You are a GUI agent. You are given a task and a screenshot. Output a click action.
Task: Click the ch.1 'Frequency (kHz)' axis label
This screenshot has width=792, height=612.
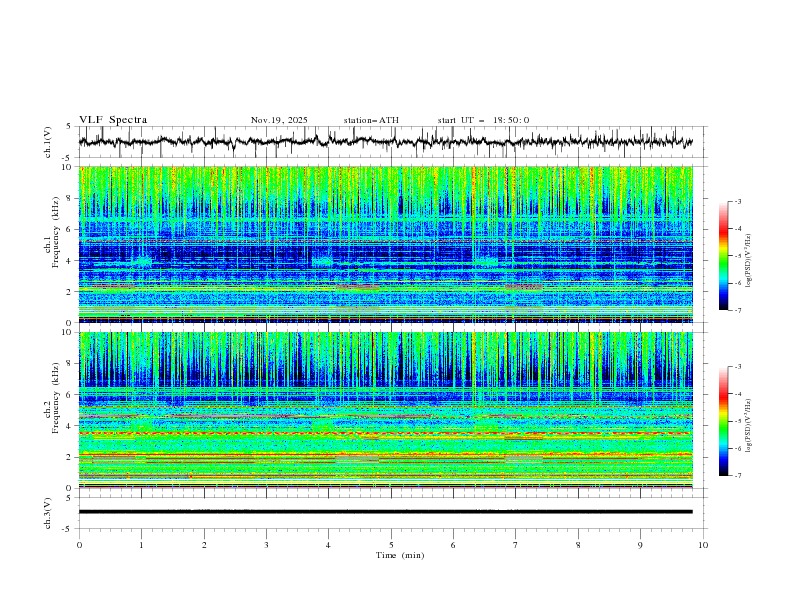click(x=55, y=230)
